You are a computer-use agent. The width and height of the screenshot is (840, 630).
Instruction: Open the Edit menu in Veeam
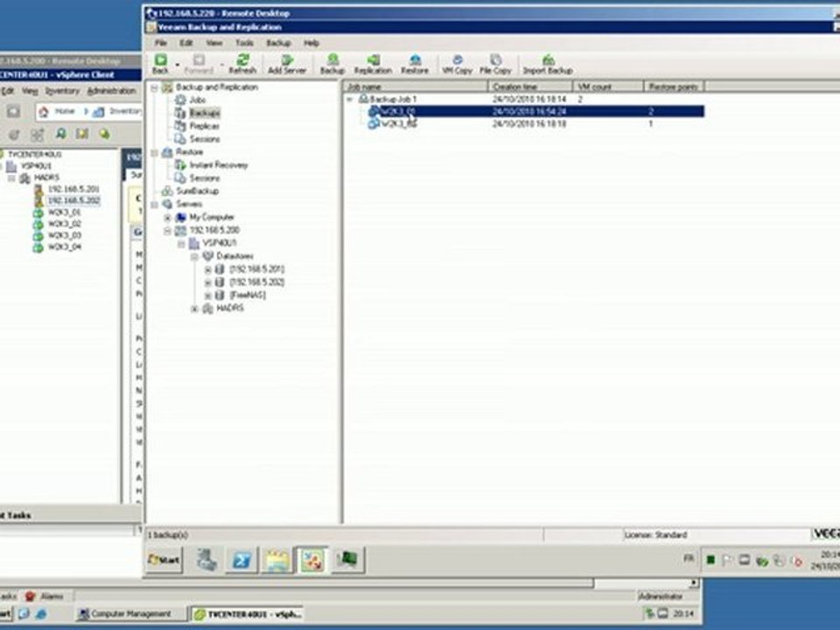(185, 43)
